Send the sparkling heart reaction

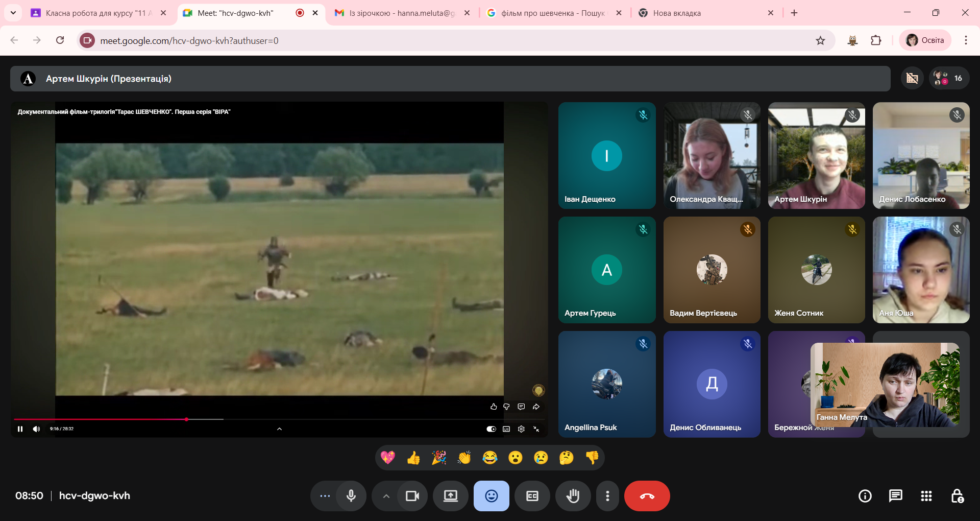(388, 458)
